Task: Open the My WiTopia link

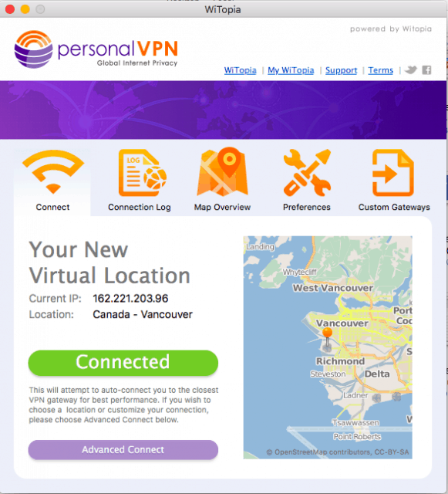Action: 291,70
